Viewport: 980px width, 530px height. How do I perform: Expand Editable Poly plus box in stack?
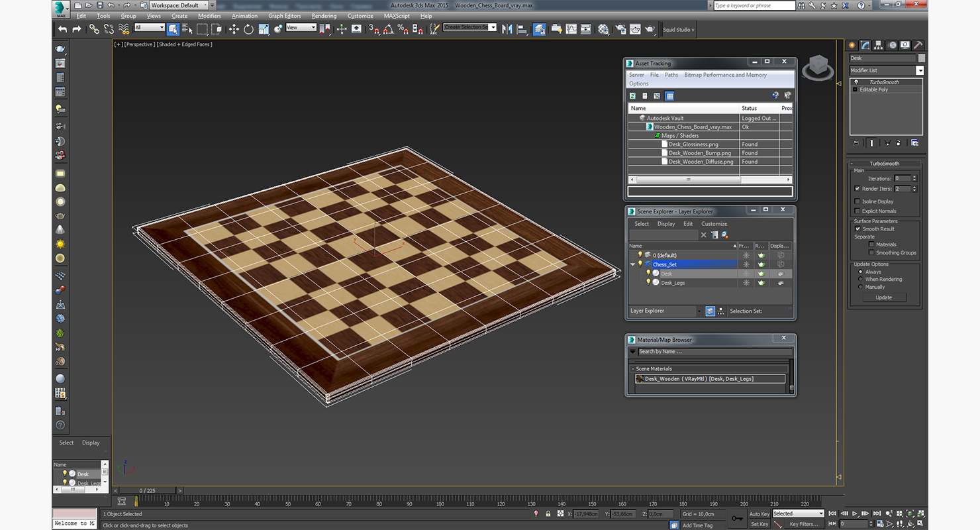pos(855,89)
